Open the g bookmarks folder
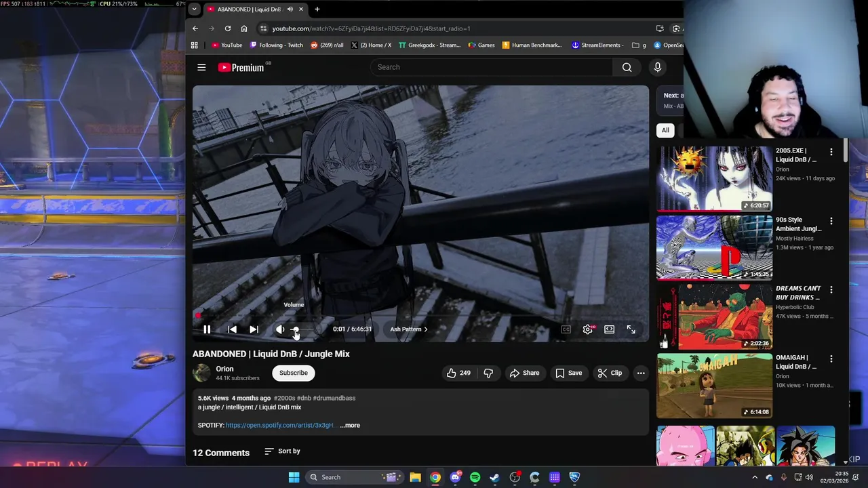Viewport: 868px width, 488px height. pyautogui.click(x=639, y=45)
